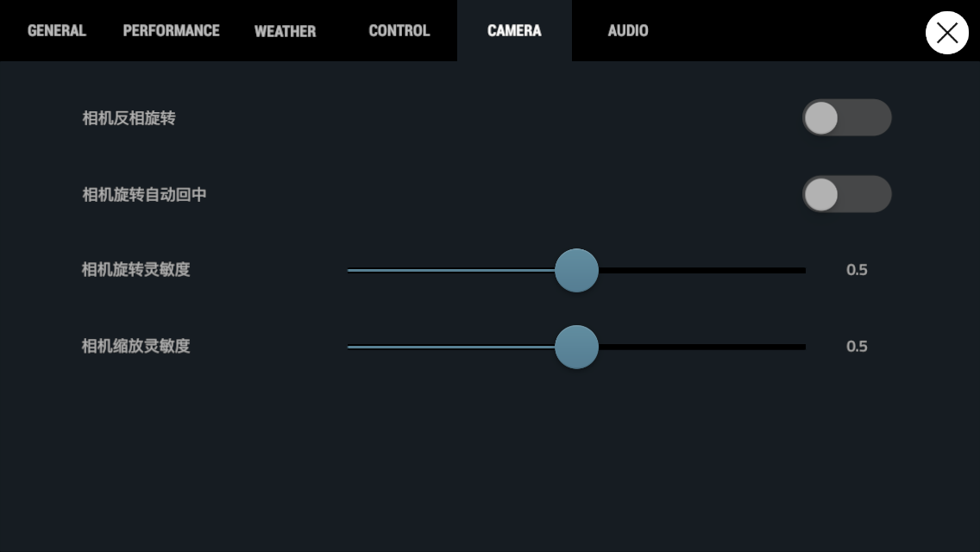Enable the 相机反相旋转 toggle

tap(847, 117)
